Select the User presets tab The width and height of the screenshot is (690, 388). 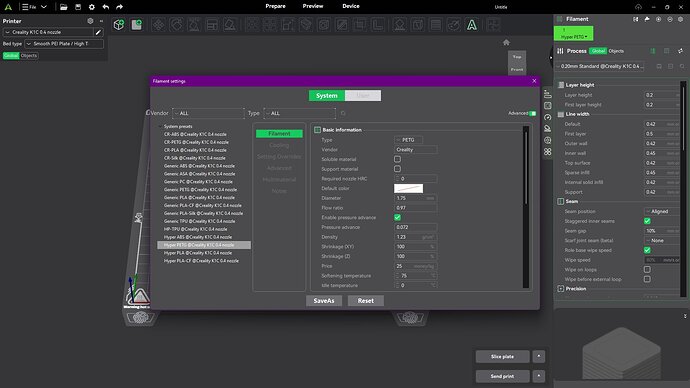point(363,95)
